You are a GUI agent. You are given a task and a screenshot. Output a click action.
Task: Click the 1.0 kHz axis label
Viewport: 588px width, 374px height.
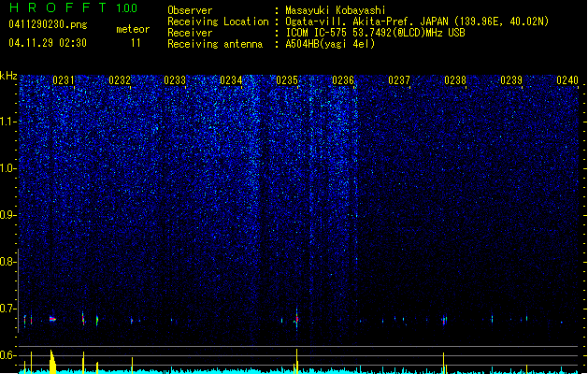point(7,168)
